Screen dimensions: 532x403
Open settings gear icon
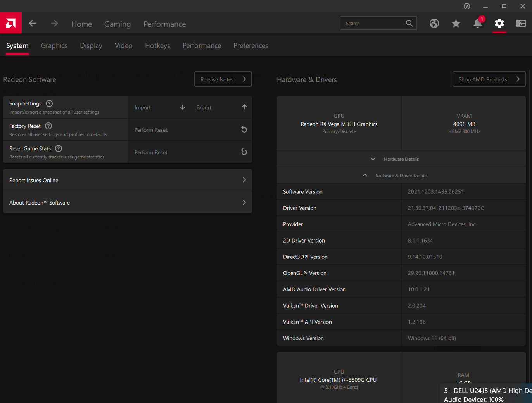(499, 24)
